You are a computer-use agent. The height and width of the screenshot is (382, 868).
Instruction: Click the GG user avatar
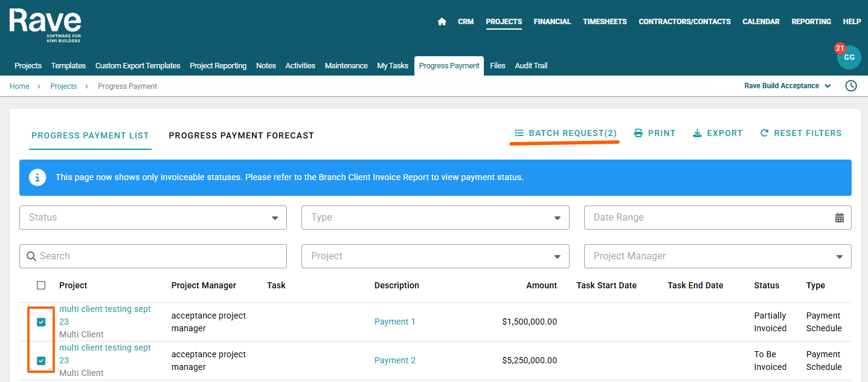[x=849, y=57]
